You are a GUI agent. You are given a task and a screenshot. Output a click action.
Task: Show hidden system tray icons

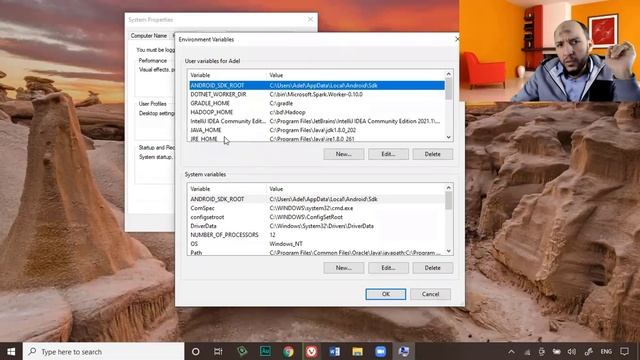click(511, 351)
